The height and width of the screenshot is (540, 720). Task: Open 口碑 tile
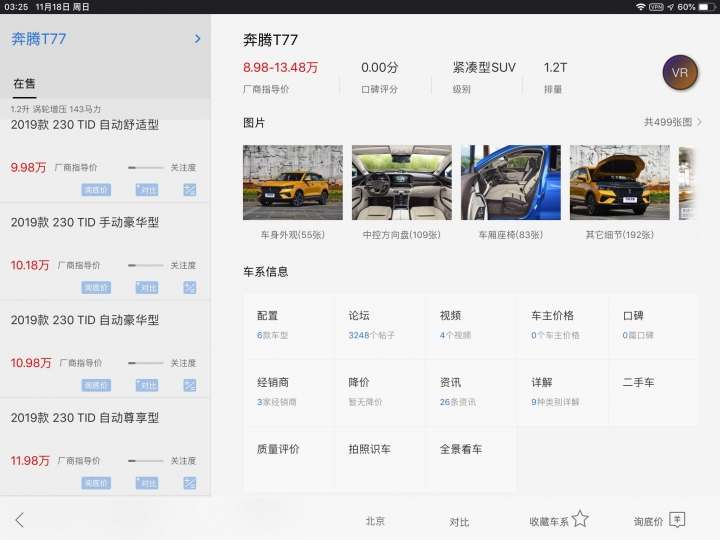click(x=654, y=326)
